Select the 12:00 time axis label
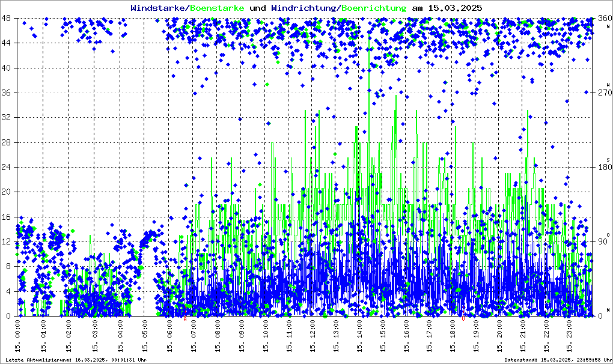Screen dimensions: 613x364 click(x=314, y=337)
